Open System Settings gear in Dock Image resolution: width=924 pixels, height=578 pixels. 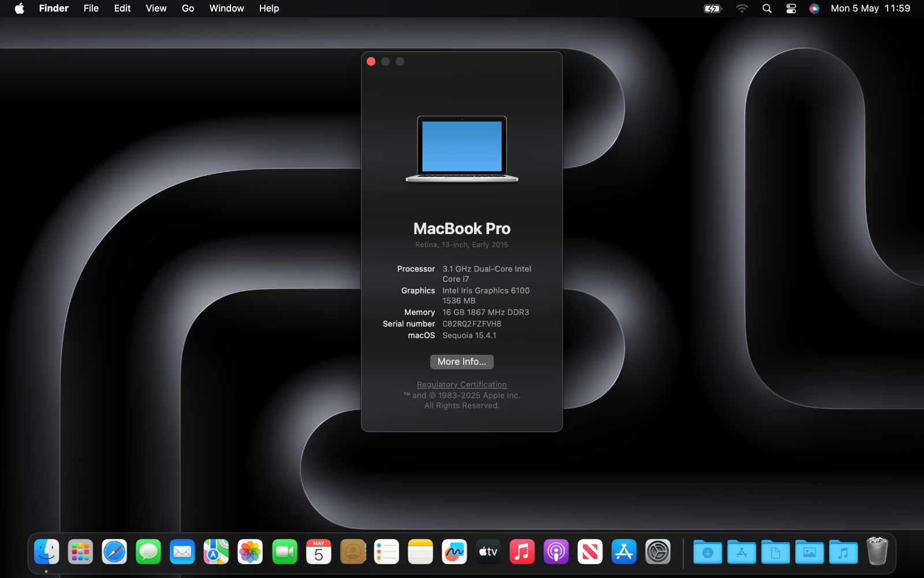pos(658,552)
